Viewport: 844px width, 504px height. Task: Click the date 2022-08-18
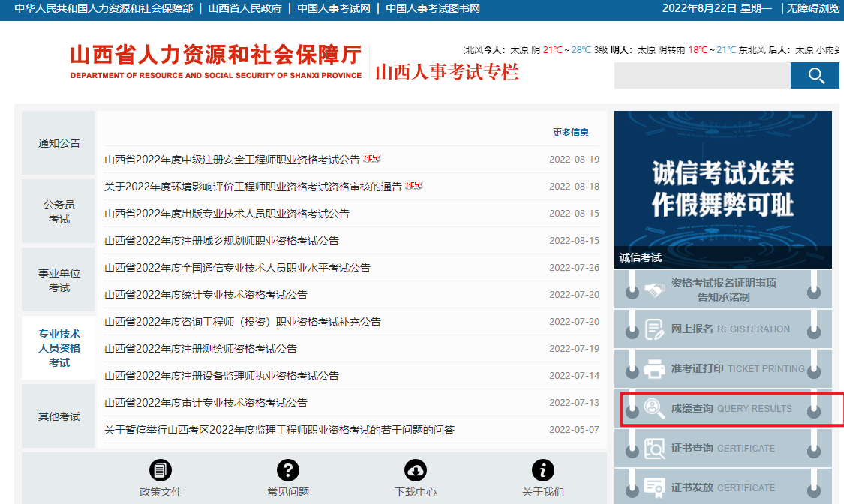pos(574,187)
